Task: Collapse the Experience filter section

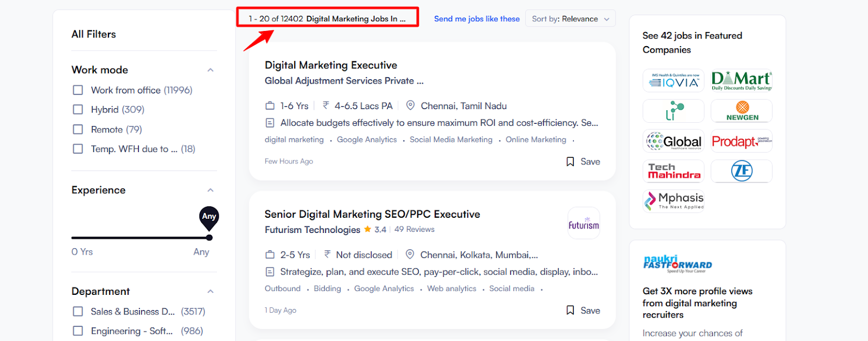Action: pos(210,190)
